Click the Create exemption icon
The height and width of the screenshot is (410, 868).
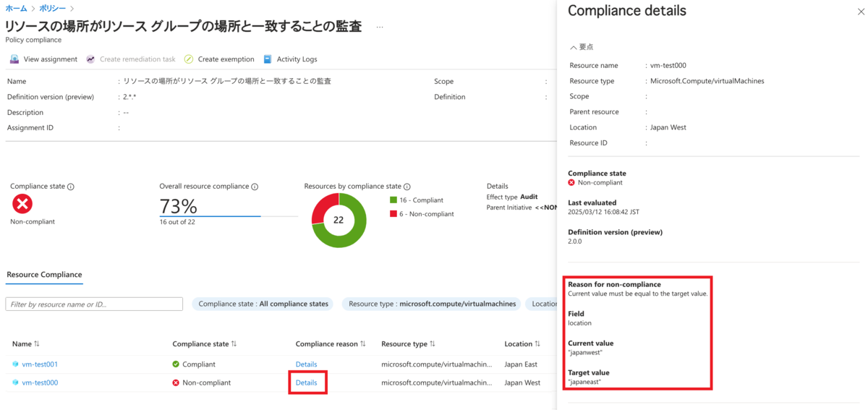[189, 59]
